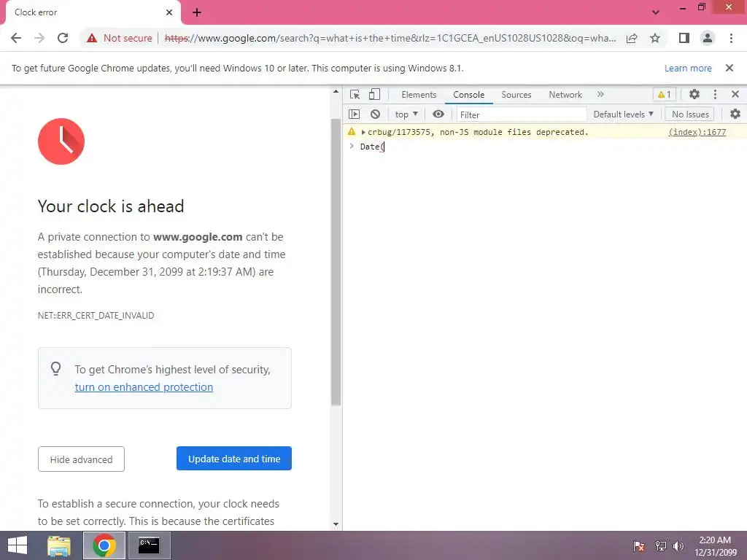The image size is (747, 560).
Task: Open the network tray icon
Action: click(660, 546)
